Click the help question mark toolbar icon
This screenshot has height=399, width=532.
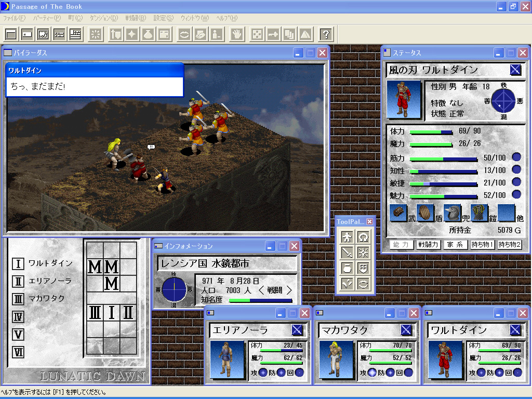tap(326, 34)
